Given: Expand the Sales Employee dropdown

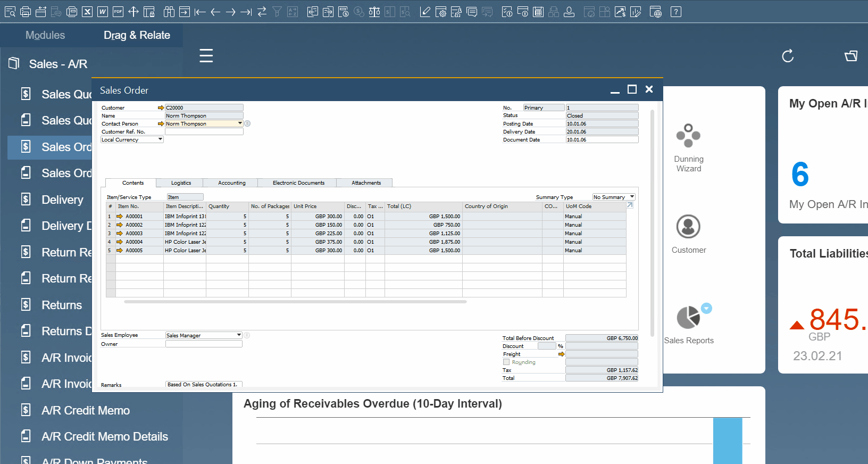Looking at the screenshot, I should [239, 335].
